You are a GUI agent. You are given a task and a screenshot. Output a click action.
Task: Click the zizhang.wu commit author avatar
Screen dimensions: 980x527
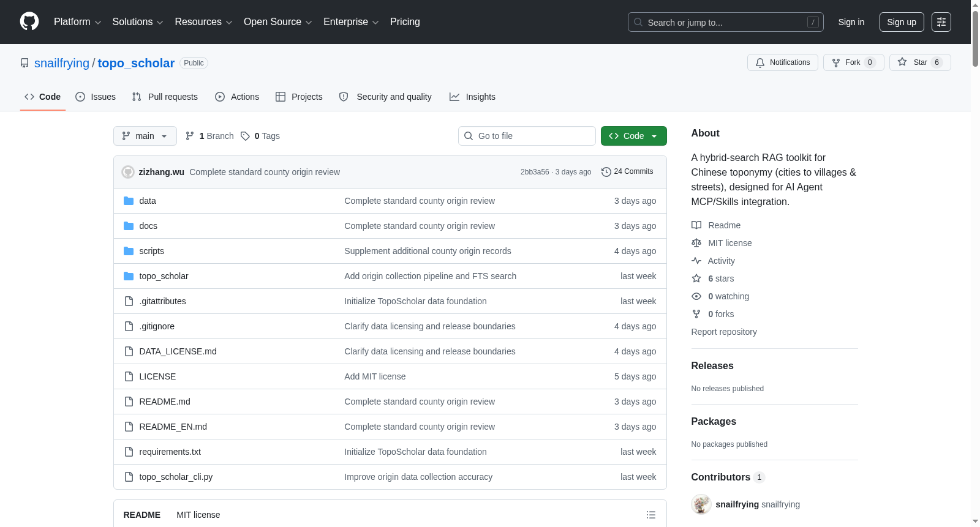pyautogui.click(x=128, y=172)
